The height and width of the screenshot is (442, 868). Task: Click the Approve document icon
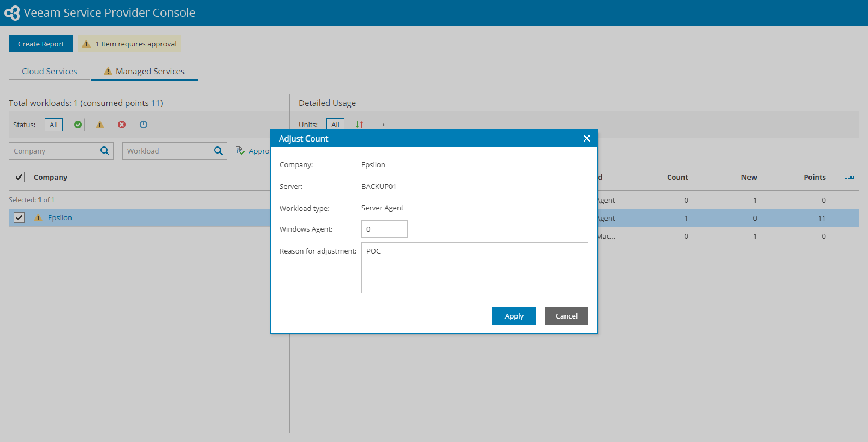240,151
